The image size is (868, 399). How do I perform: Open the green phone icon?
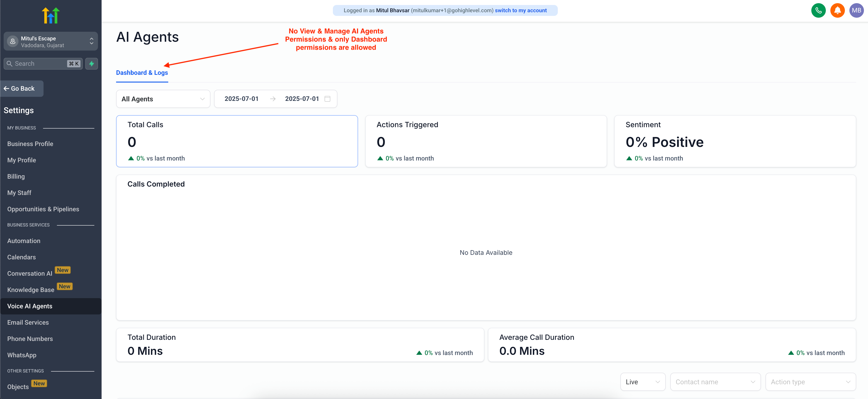(819, 10)
